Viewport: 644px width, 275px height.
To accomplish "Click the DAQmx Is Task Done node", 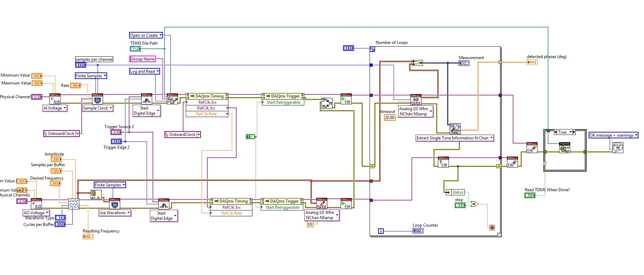I will click(x=443, y=162).
